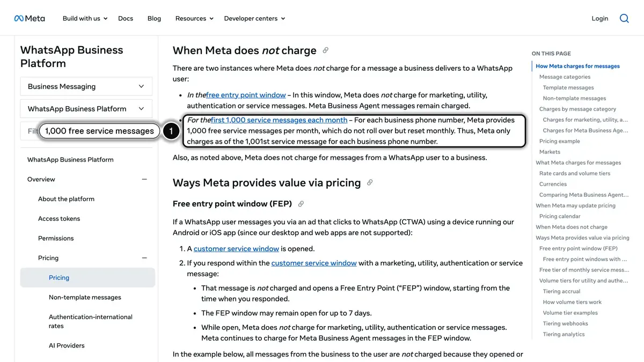644x362 pixels.
Task: Jump to How volume tiers work
Action: tap(572, 302)
